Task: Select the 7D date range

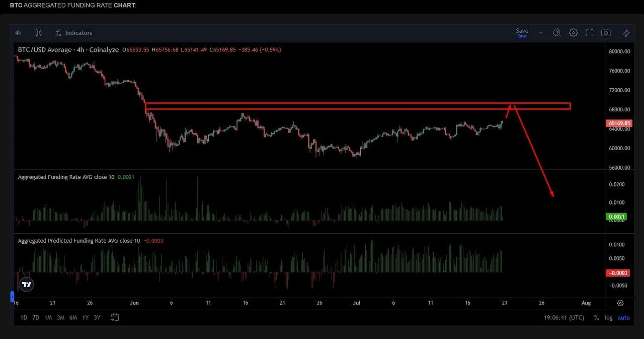Action: point(36,318)
